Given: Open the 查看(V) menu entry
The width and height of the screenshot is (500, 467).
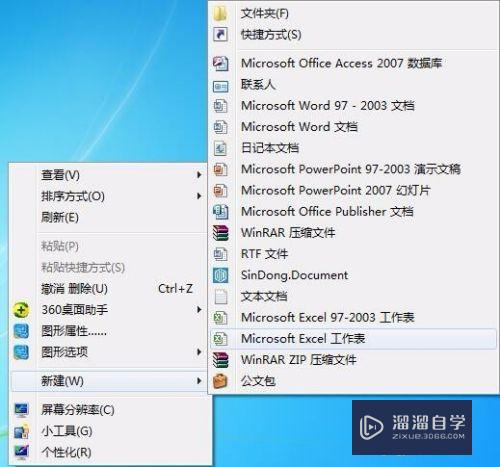Looking at the screenshot, I should [109, 175].
